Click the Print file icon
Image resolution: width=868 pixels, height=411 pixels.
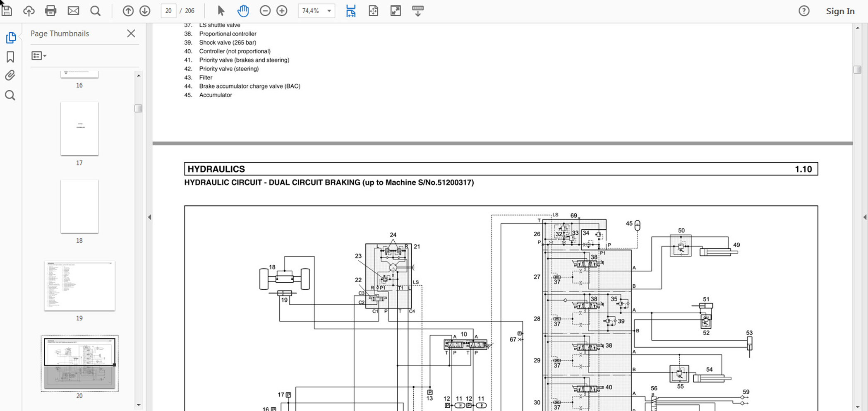click(x=50, y=11)
